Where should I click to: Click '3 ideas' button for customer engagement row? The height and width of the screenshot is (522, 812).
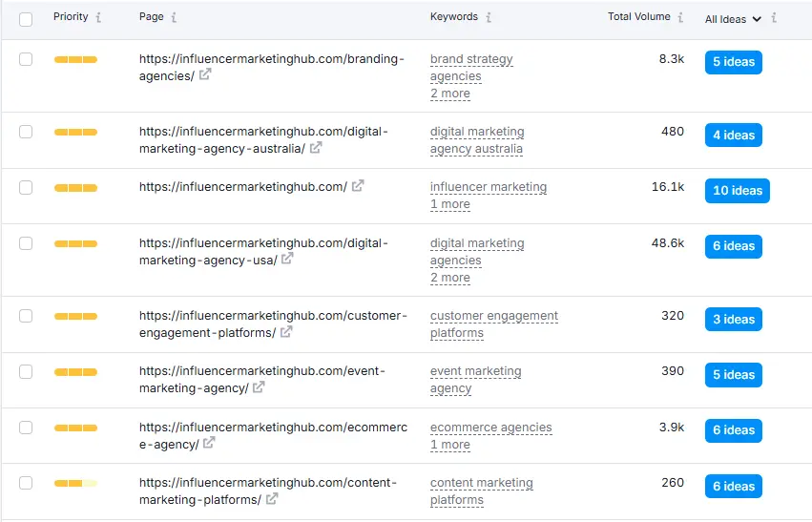click(x=734, y=320)
